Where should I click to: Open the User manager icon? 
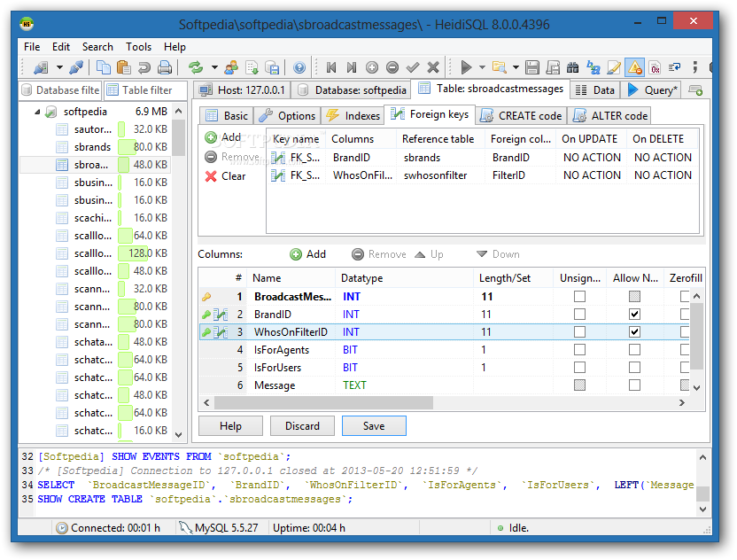coord(231,67)
